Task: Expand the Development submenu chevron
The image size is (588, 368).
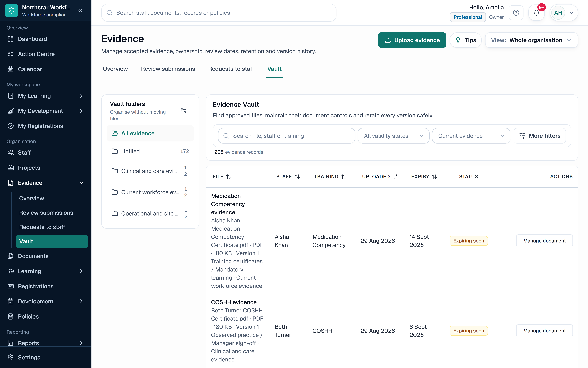Action: [81, 301]
